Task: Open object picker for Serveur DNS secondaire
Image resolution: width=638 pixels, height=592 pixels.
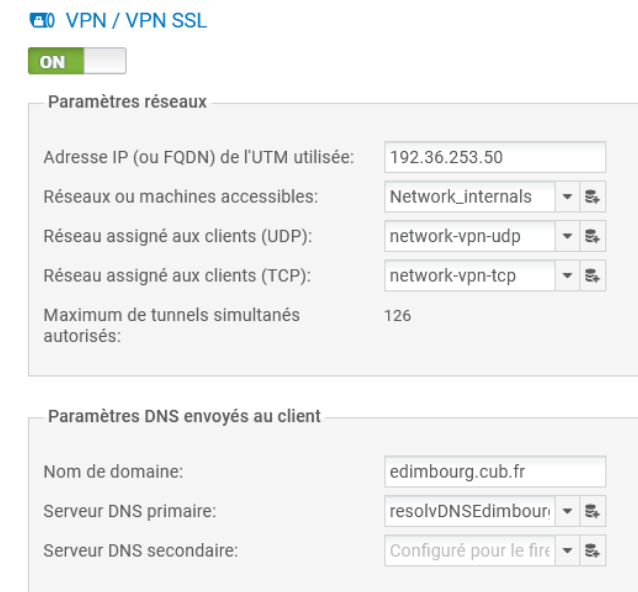Action: tap(594, 549)
